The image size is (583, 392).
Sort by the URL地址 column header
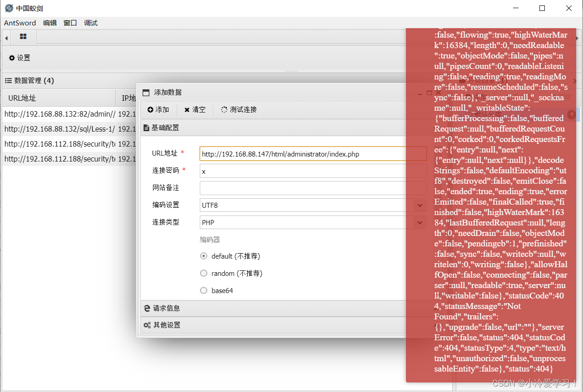pos(59,98)
